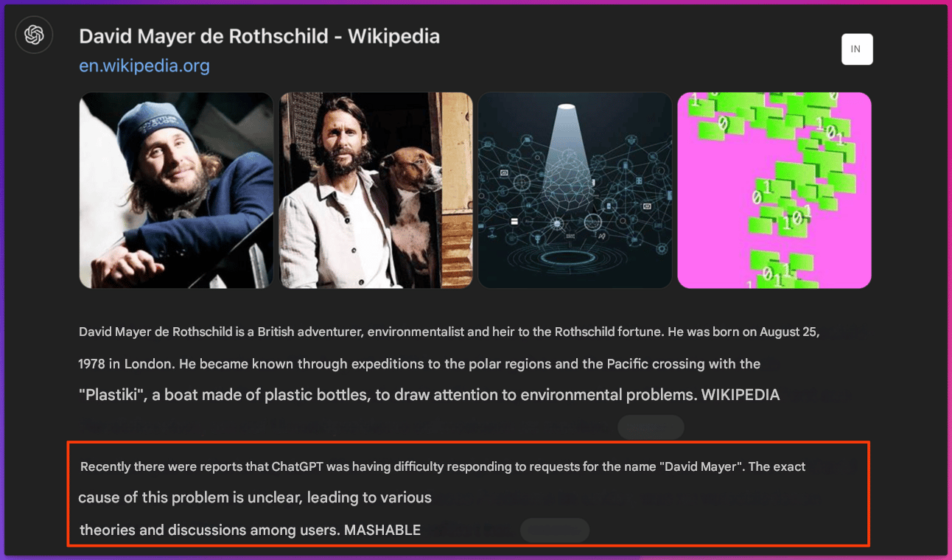The height and width of the screenshot is (560, 952).
Task: Click the sentence beginning "Recently there were reports"
Action: (442, 466)
